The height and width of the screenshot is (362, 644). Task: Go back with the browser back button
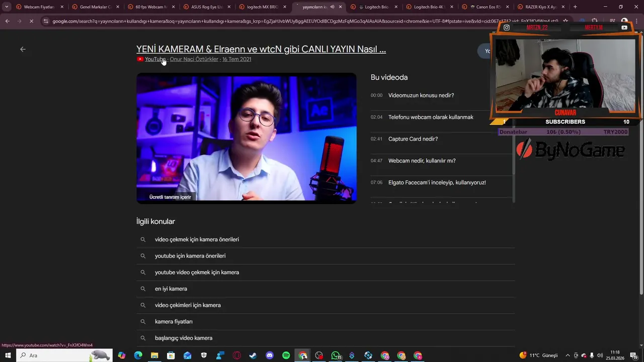7,21
